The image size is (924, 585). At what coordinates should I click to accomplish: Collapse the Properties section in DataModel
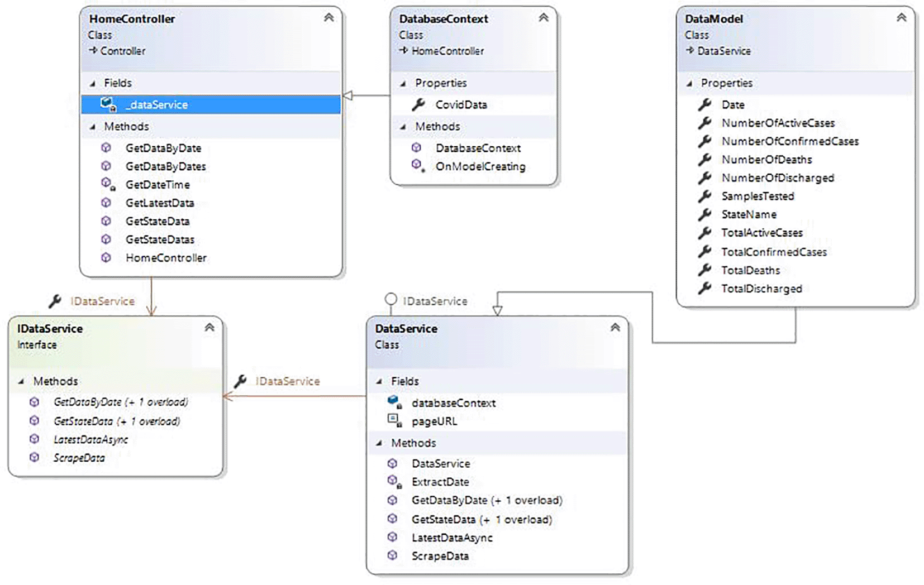pos(689,84)
